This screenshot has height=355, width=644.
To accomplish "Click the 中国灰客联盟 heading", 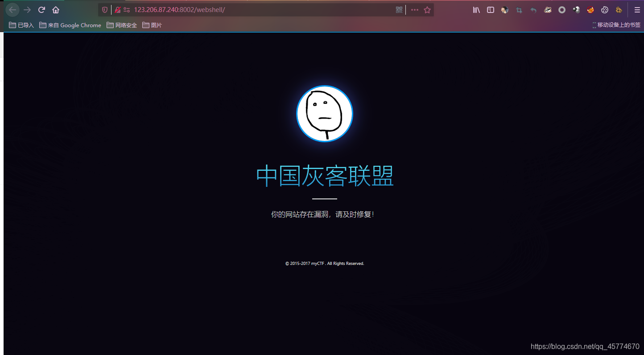I will tap(325, 176).
